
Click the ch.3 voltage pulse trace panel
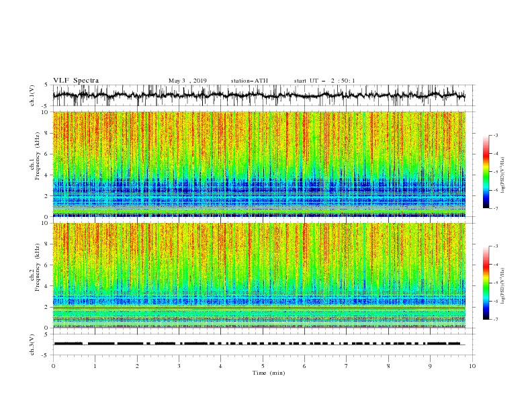click(263, 345)
